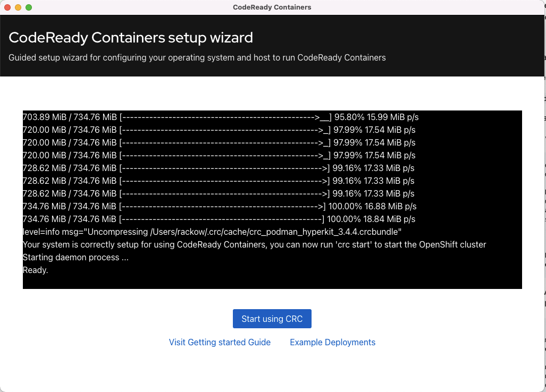The image size is (546, 392).
Task: Select the CodeReady Containers setup wizard heading
Action: click(x=131, y=38)
